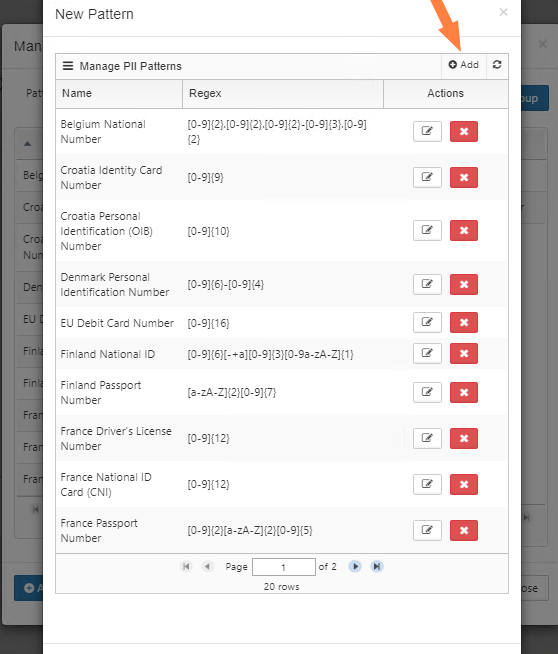This screenshot has width=558, height=654.
Task: Edit the France Passport Number pattern
Action: coord(427,531)
